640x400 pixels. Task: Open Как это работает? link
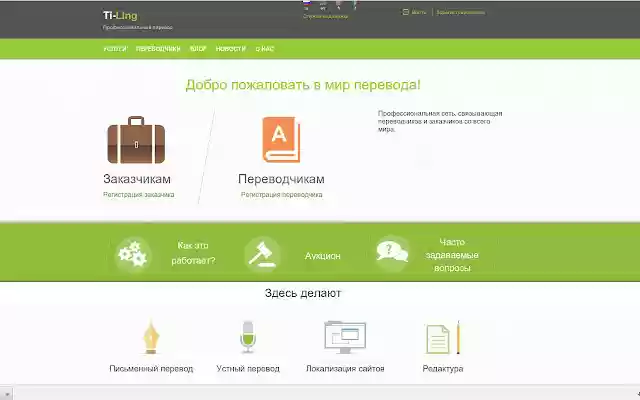[x=193, y=253]
